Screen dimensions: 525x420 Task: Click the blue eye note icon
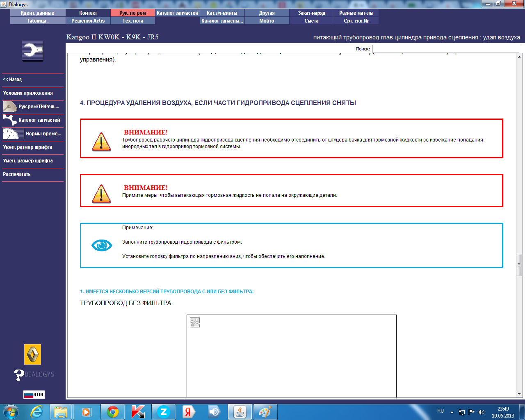click(101, 245)
